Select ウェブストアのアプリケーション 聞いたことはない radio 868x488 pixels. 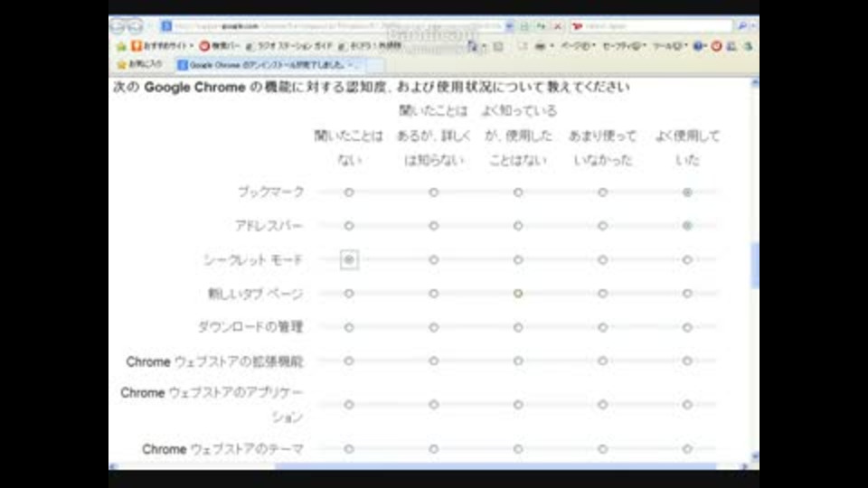click(x=349, y=405)
